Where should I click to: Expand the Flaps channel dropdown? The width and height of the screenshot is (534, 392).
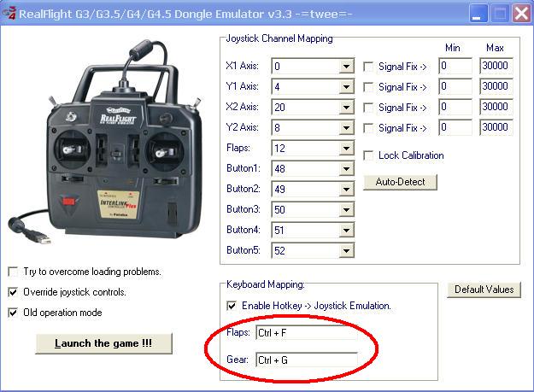(346, 148)
